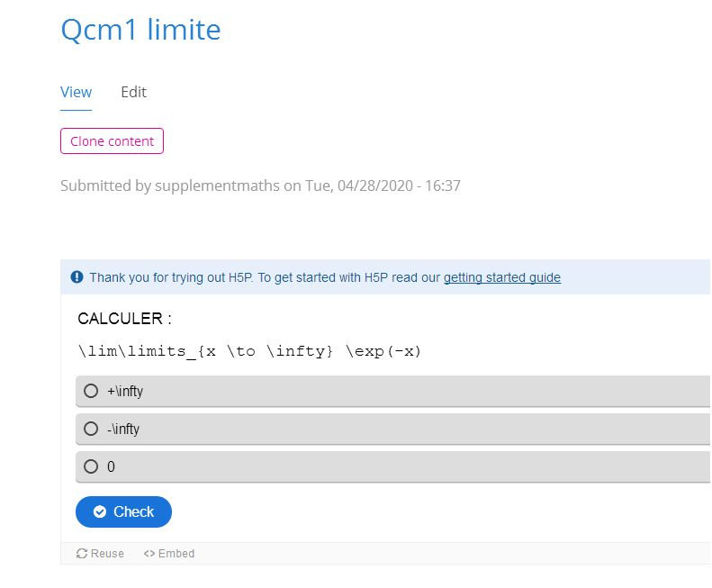Click the Embed text label
The height and width of the screenshot is (588, 712).
tap(176, 554)
